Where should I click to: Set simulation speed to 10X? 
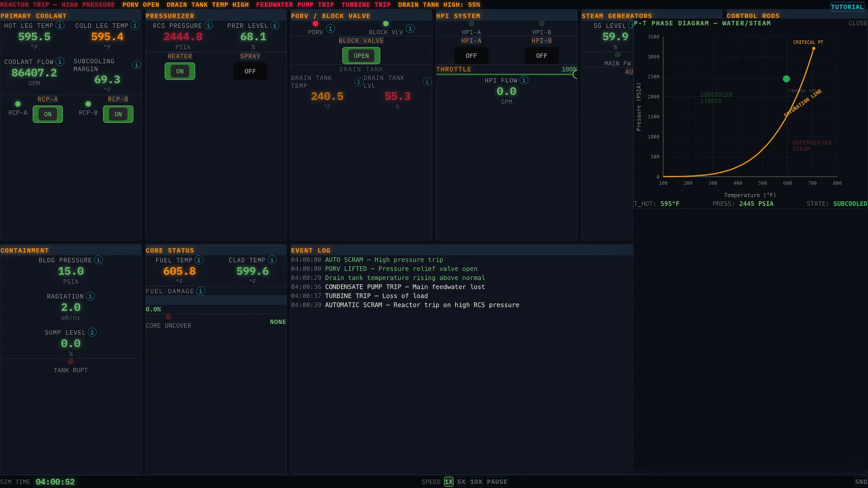[476, 482]
